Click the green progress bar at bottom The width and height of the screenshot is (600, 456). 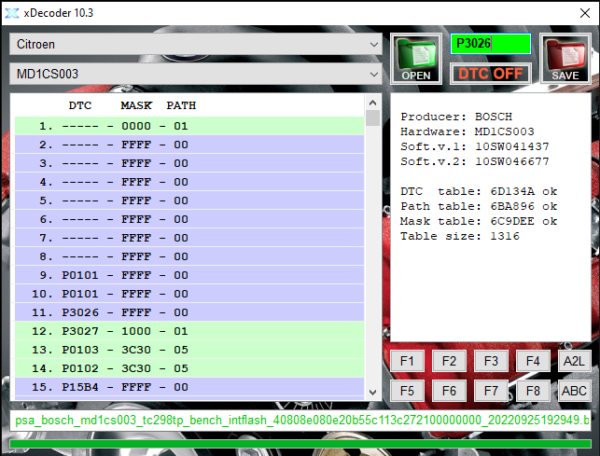pyautogui.click(x=300, y=443)
